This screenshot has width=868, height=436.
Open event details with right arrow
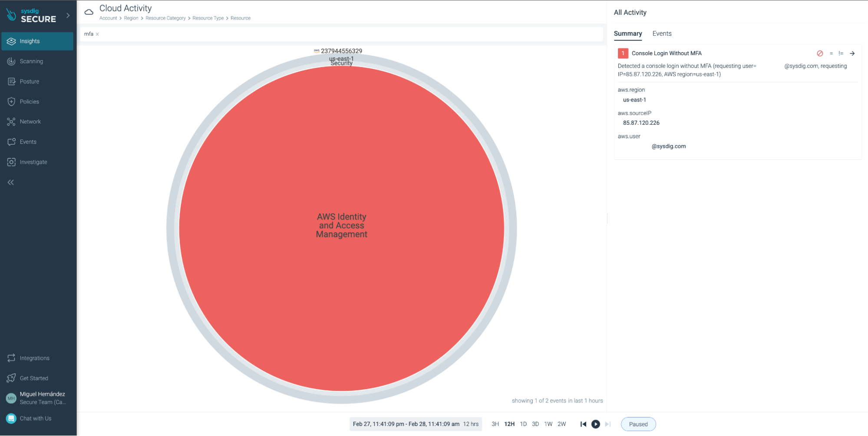click(852, 53)
